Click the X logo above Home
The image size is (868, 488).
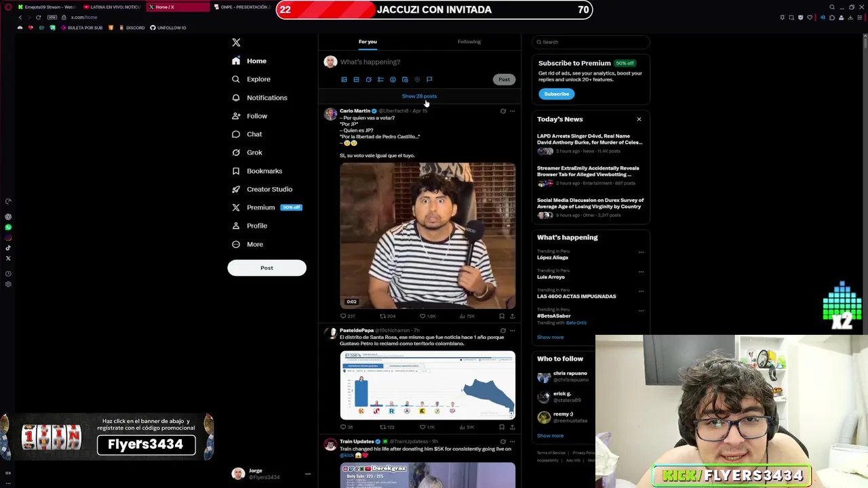tap(236, 43)
